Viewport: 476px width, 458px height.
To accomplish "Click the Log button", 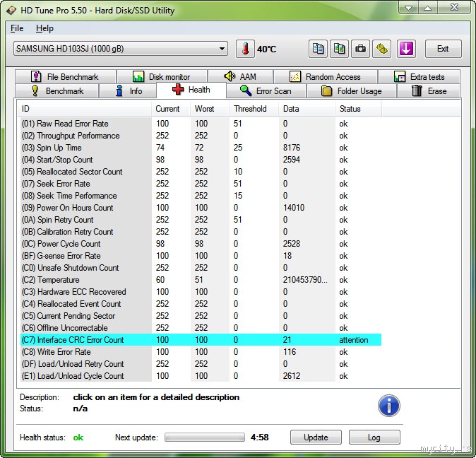I will [x=374, y=438].
